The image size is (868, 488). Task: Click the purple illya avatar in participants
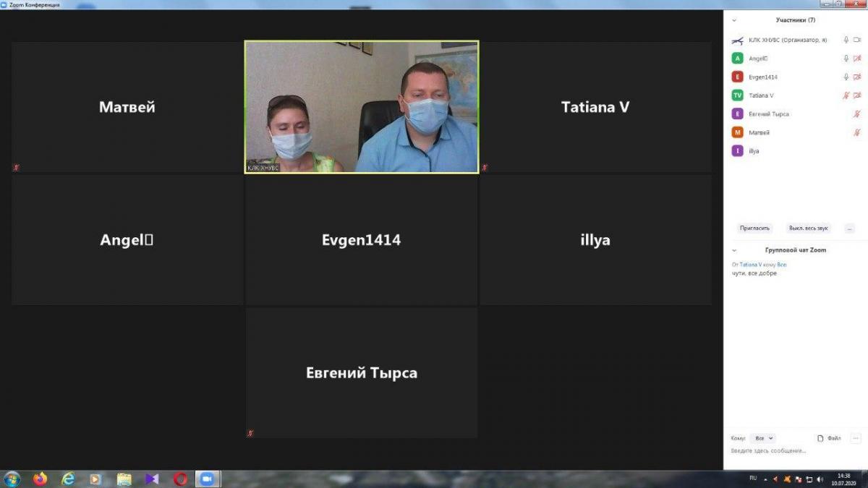(x=737, y=151)
